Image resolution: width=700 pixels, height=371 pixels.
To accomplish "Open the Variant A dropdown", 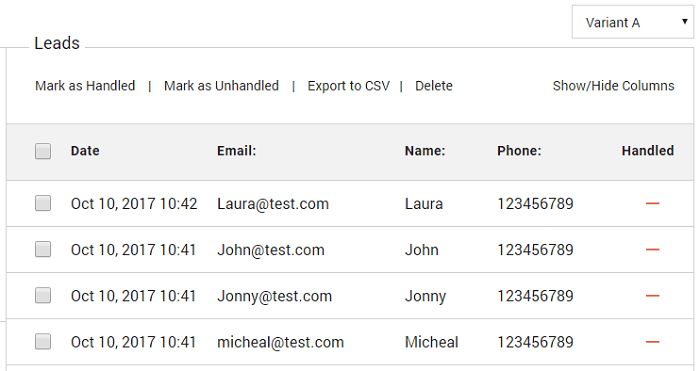I will (633, 22).
